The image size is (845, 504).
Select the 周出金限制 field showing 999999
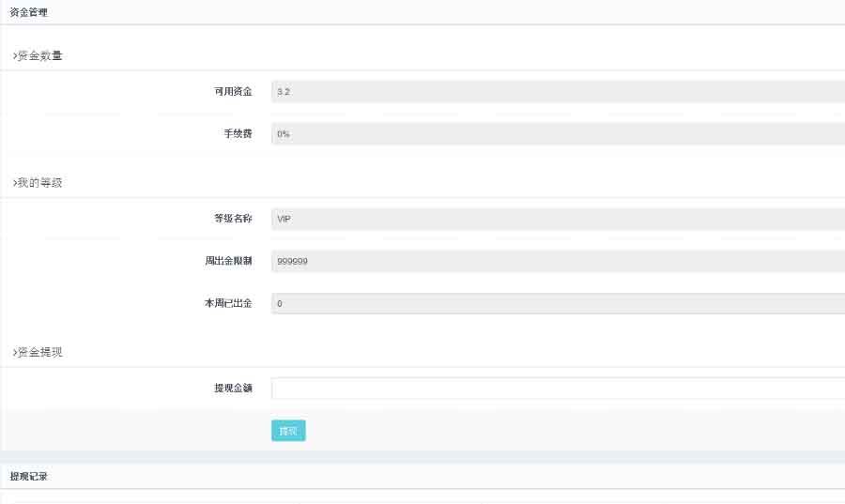pos(558,261)
